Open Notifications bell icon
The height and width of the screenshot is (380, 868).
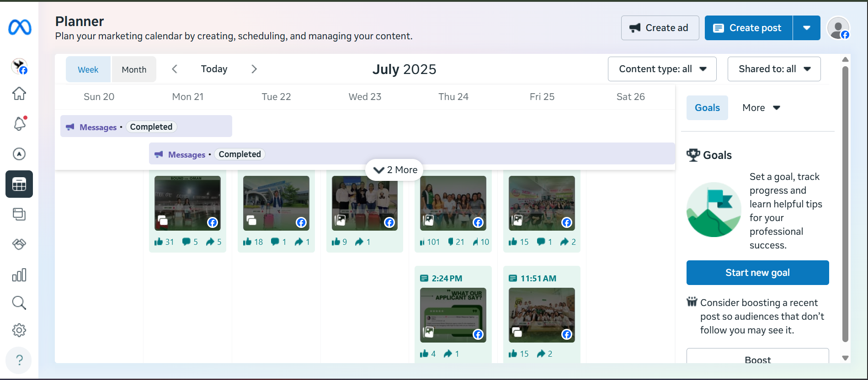pos(19,124)
